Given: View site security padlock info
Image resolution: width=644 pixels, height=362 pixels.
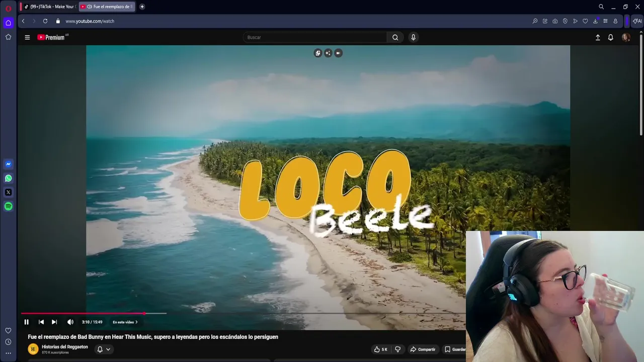Looking at the screenshot, I should coord(58,21).
